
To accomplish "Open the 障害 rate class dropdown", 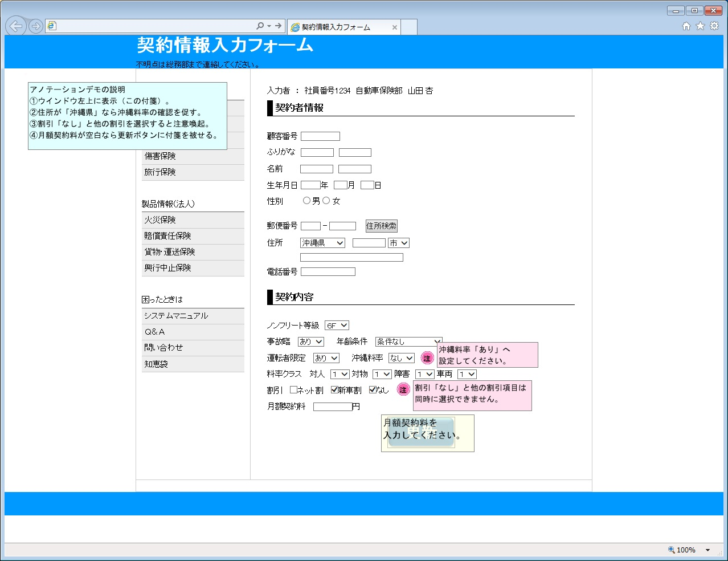I will [425, 375].
